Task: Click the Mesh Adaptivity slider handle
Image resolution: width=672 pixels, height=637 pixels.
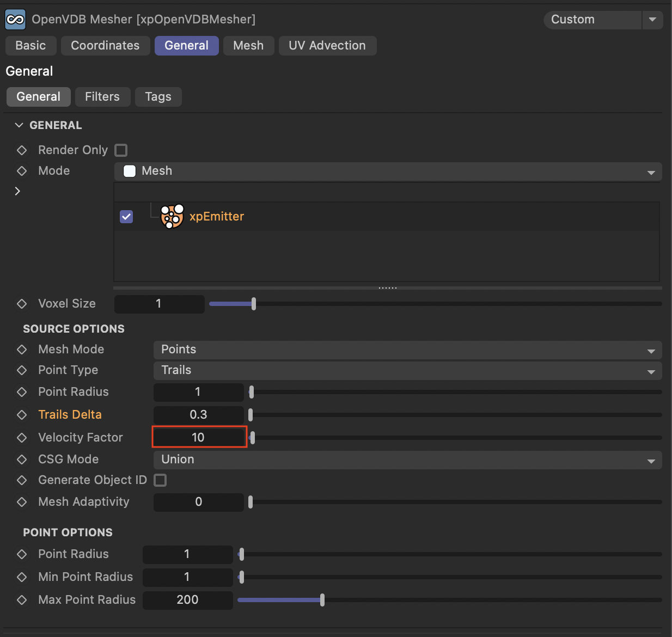Action: (x=251, y=502)
